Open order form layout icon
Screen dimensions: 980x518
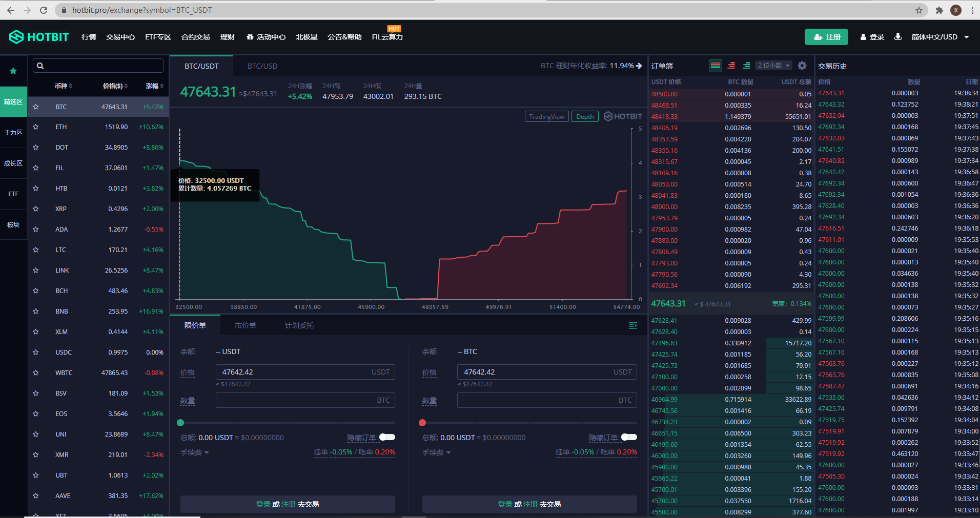(633, 326)
